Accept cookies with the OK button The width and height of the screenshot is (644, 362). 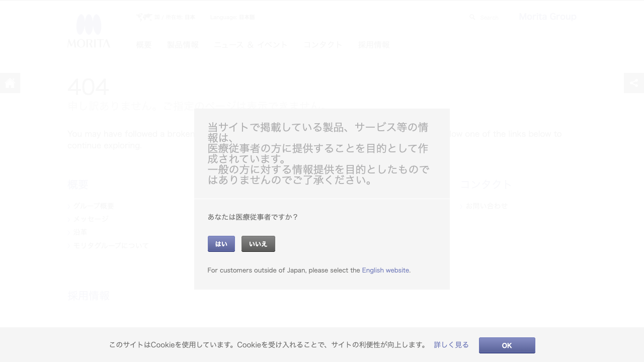(507, 345)
